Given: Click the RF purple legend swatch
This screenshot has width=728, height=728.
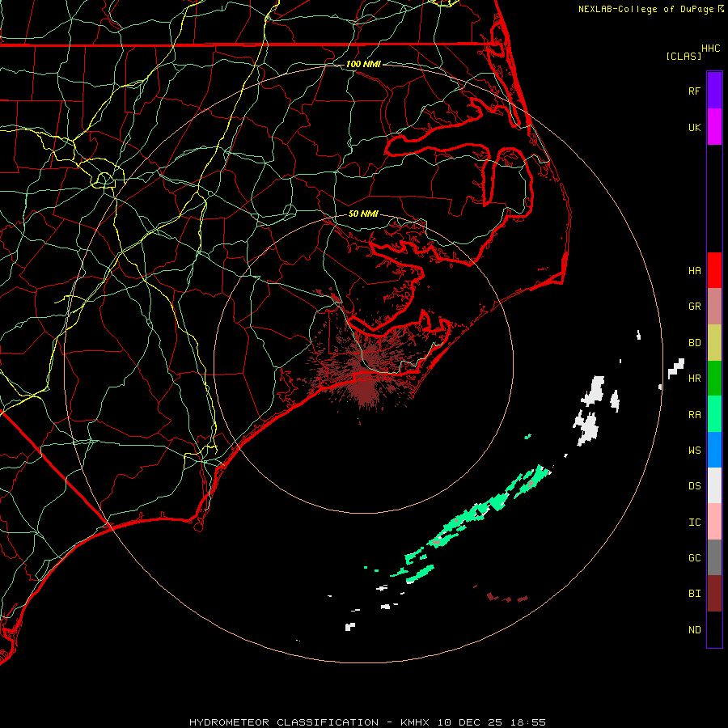Looking at the screenshot, I should 714,91.
